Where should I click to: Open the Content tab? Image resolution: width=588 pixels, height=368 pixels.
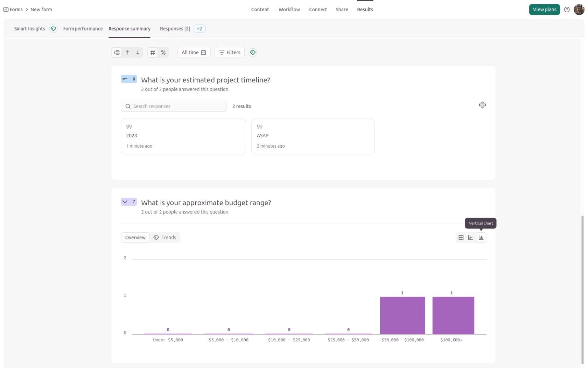(260, 9)
